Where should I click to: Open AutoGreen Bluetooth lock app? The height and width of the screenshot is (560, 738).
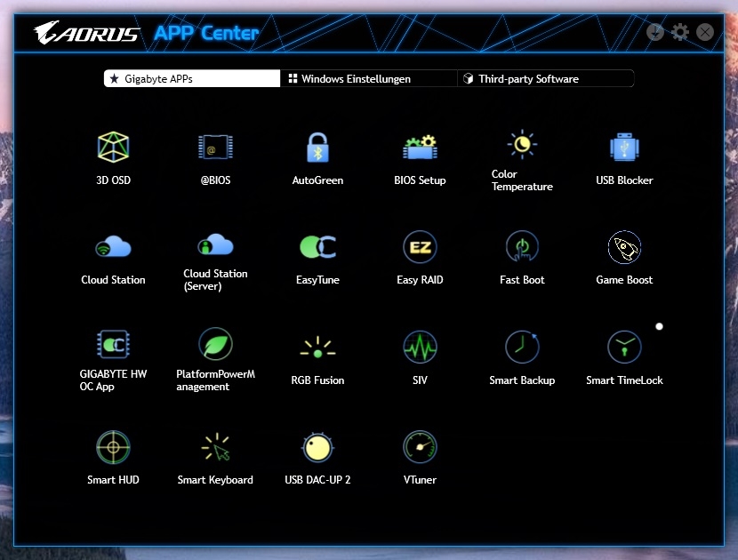[x=317, y=148]
